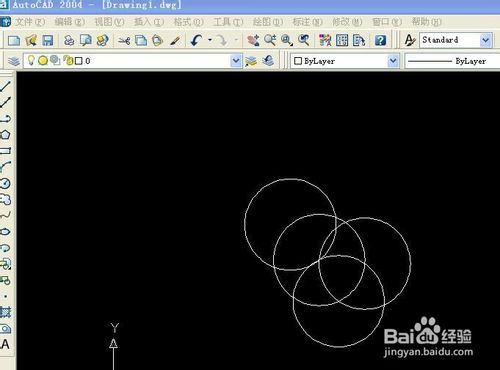Open Help with the question mark icon
The height and width of the screenshot is (370, 500).
[380, 41]
